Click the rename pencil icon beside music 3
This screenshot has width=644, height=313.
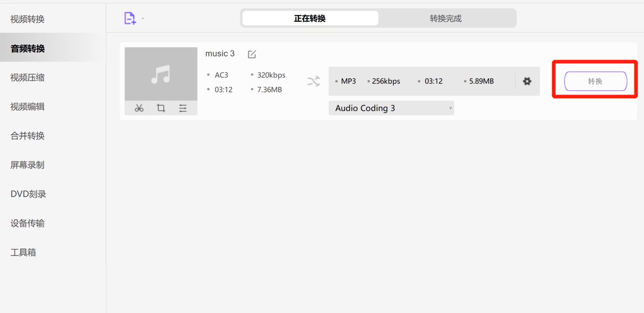[251, 54]
